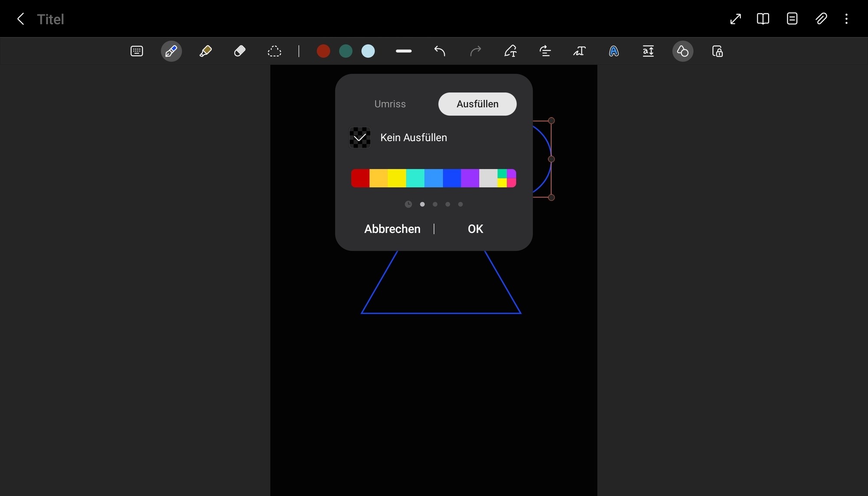Pick the light blue pen color
The width and height of the screenshot is (868, 496).
(x=368, y=51)
